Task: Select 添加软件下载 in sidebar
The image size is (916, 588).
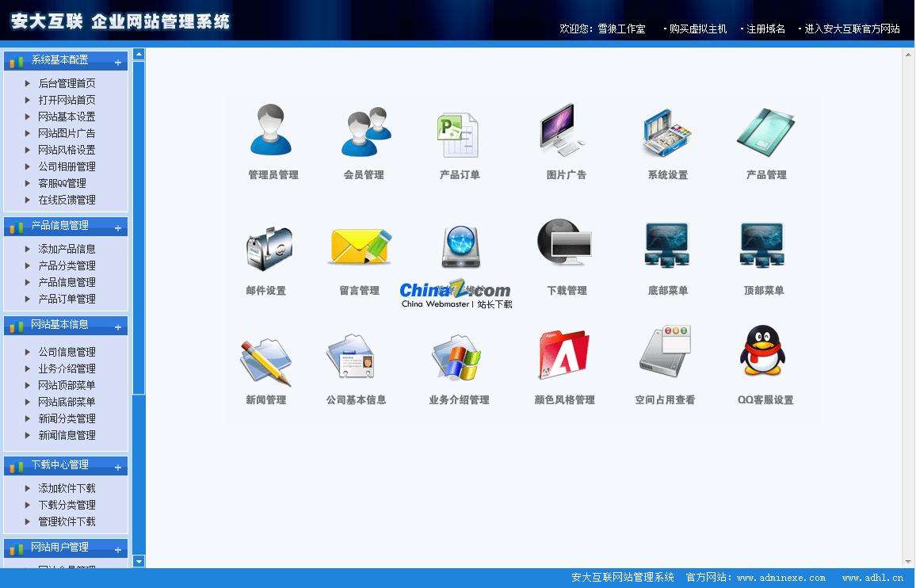Action: (67, 488)
